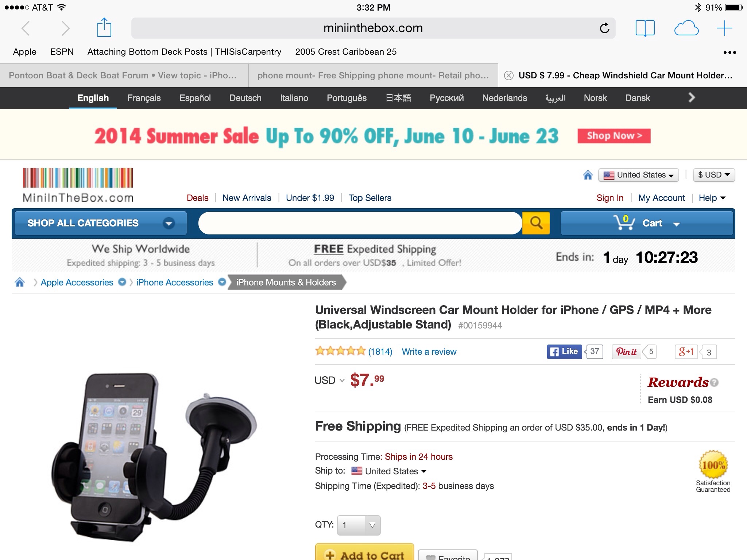Click the Facebook Like button
Image resolution: width=747 pixels, height=560 pixels.
click(564, 351)
